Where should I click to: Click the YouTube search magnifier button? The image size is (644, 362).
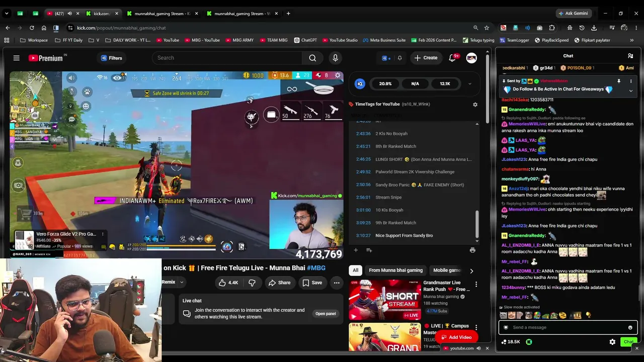312,58
